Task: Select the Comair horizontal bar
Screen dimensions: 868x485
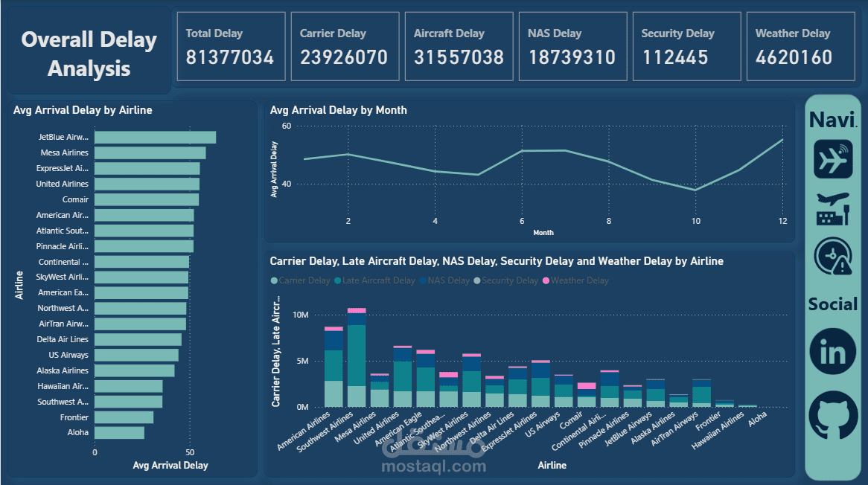Action: (147, 199)
